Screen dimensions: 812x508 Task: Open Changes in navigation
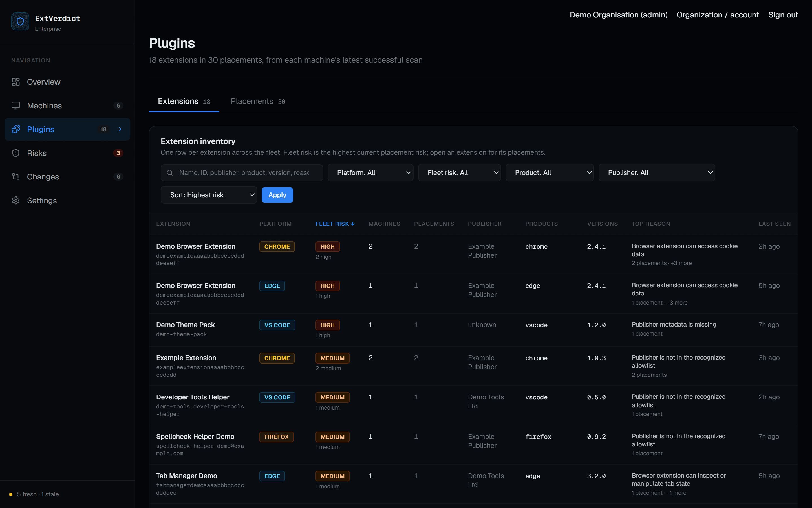(x=67, y=177)
